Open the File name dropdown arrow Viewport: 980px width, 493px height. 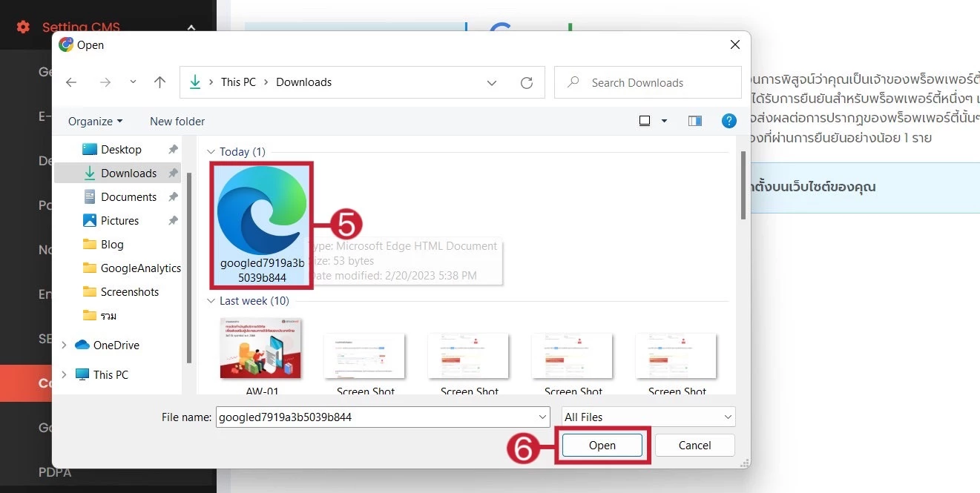point(542,417)
